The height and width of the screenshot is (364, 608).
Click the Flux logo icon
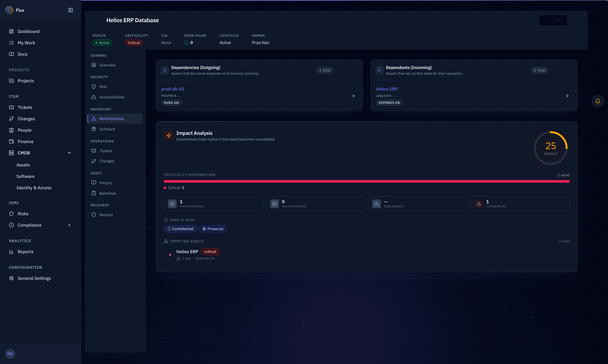pyautogui.click(x=9, y=10)
